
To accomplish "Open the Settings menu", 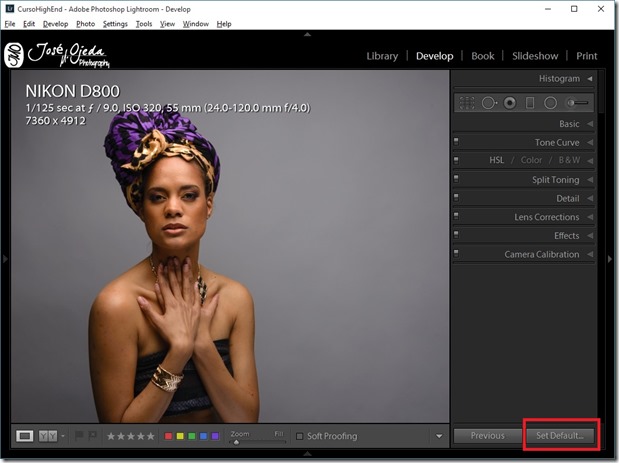I will click(115, 24).
